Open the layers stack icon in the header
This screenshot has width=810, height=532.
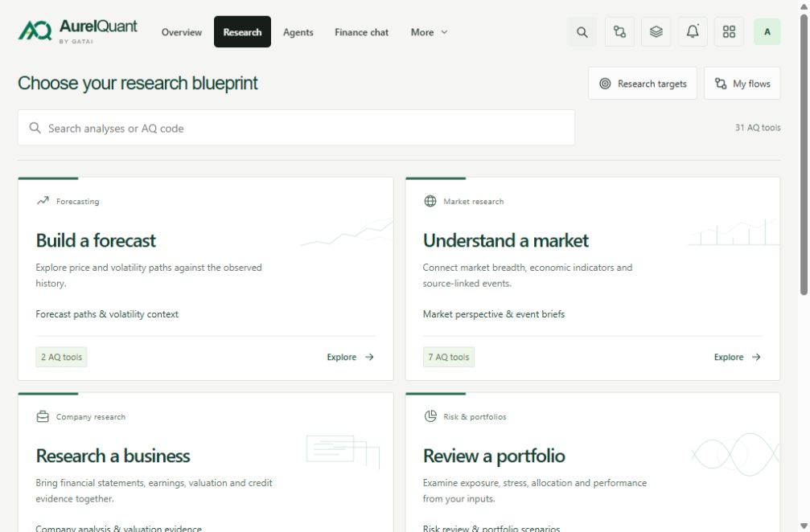pos(656,32)
